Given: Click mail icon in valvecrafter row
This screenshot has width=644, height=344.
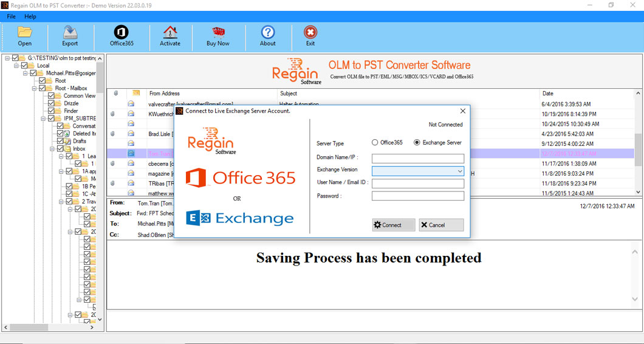Looking at the screenshot, I should click(x=131, y=103).
